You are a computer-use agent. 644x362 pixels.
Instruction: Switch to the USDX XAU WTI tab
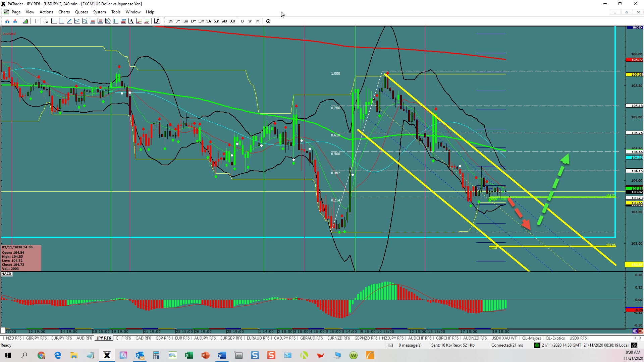pos(504,338)
